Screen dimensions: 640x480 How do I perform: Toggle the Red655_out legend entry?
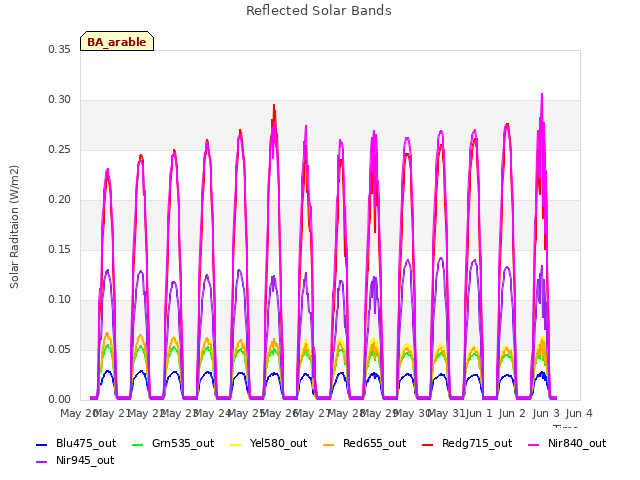tap(364, 444)
